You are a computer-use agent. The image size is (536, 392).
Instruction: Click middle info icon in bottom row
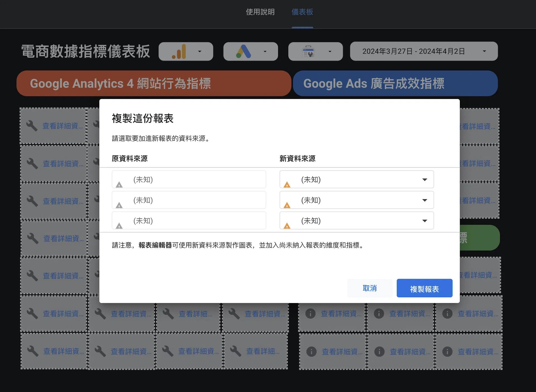[x=379, y=352]
